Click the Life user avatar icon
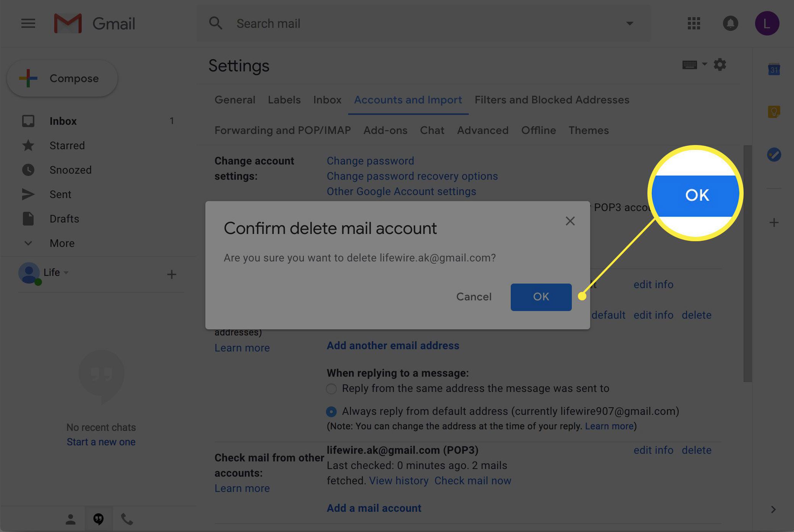 [x=29, y=273]
